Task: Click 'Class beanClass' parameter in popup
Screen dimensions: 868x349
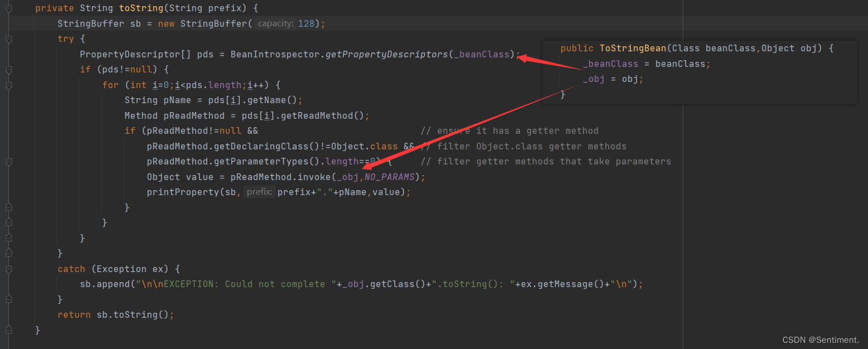Action: click(714, 48)
